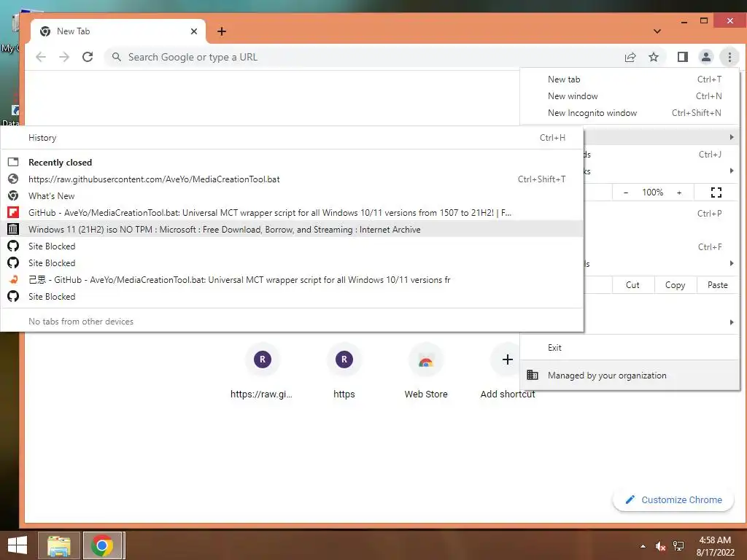Reopen raw.githubusercontent.com MediaCreationTool.bat page
This screenshot has width=747, height=560.
[292, 179]
